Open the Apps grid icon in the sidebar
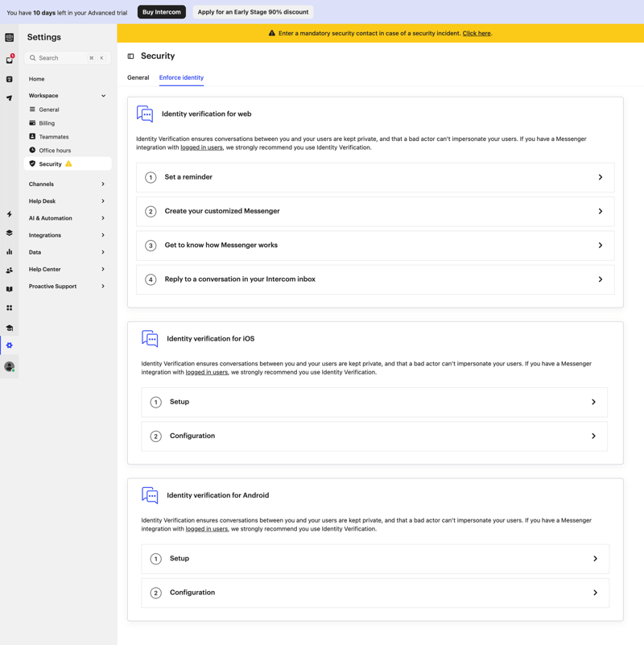This screenshot has height=645, width=644. click(10, 308)
